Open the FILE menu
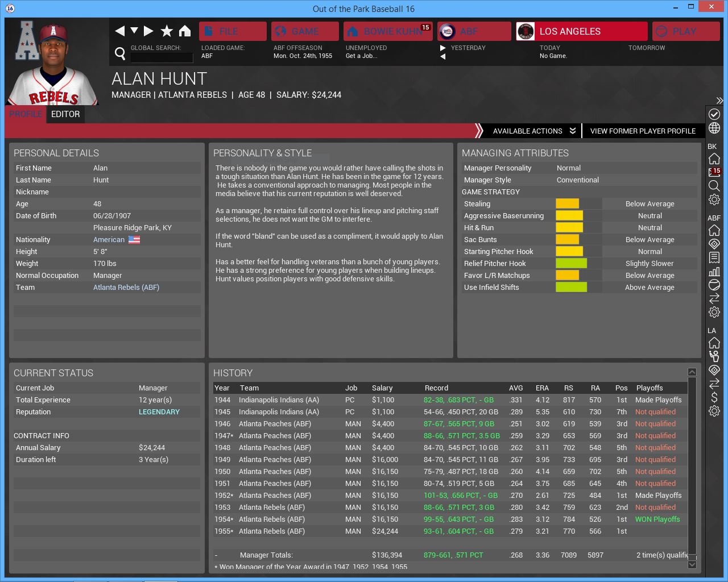Screen dimensions: 728x582 233,31
